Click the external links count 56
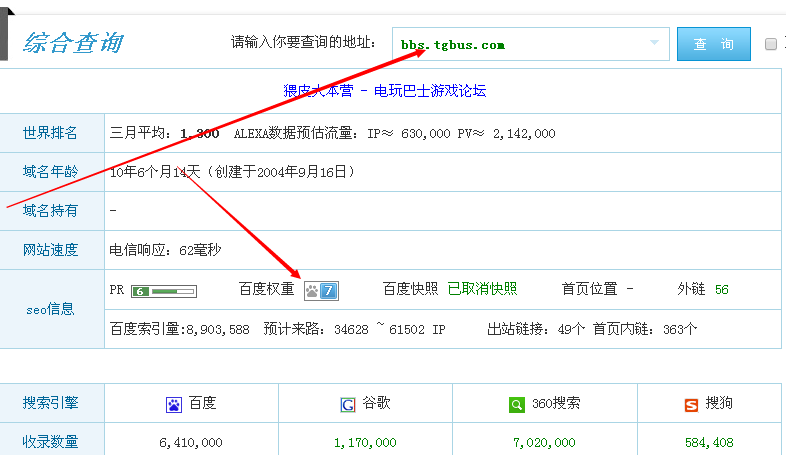The height and width of the screenshot is (455, 786). pyautogui.click(x=722, y=290)
